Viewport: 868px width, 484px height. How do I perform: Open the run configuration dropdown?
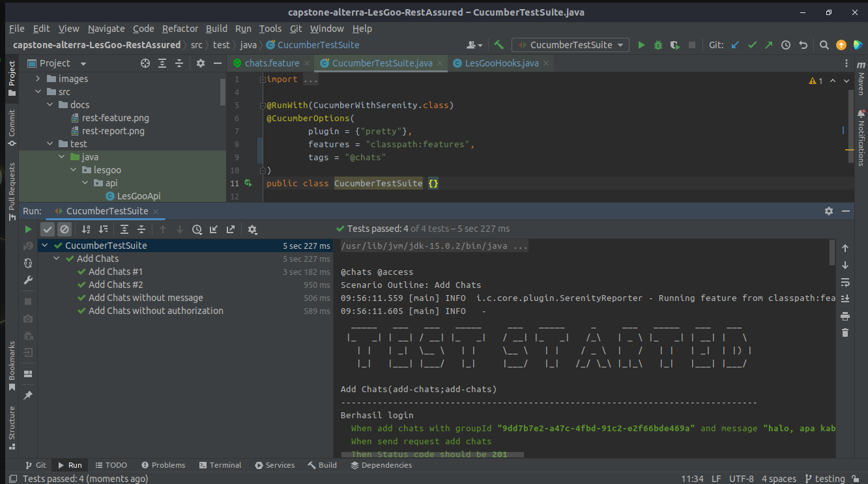click(x=570, y=44)
